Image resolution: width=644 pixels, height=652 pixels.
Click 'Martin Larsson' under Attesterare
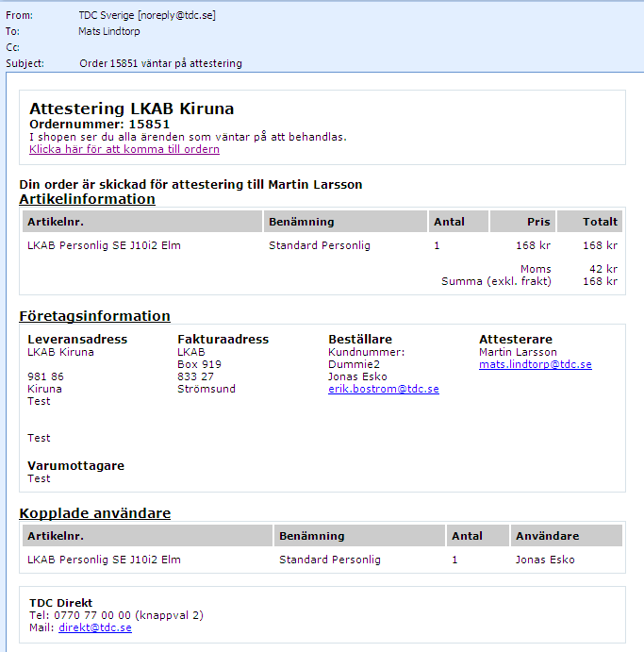(x=518, y=352)
